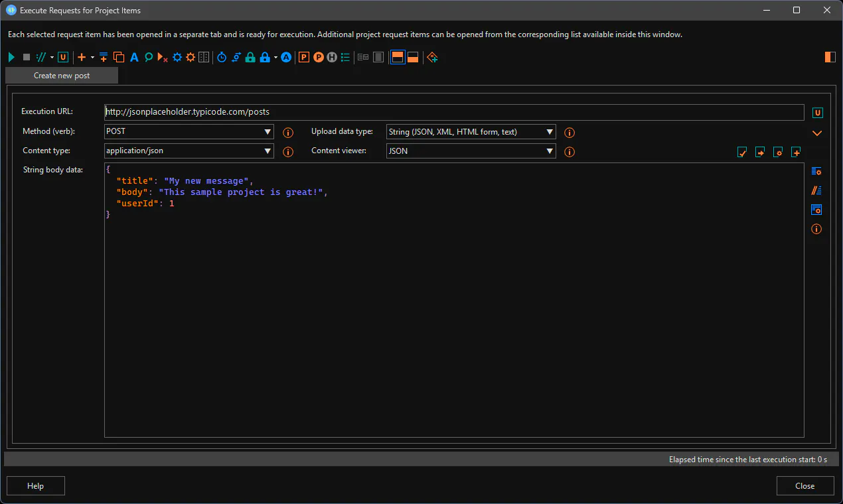Select the layout with orange top pane
The height and width of the screenshot is (504, 843).
click(x=398, y=58)
